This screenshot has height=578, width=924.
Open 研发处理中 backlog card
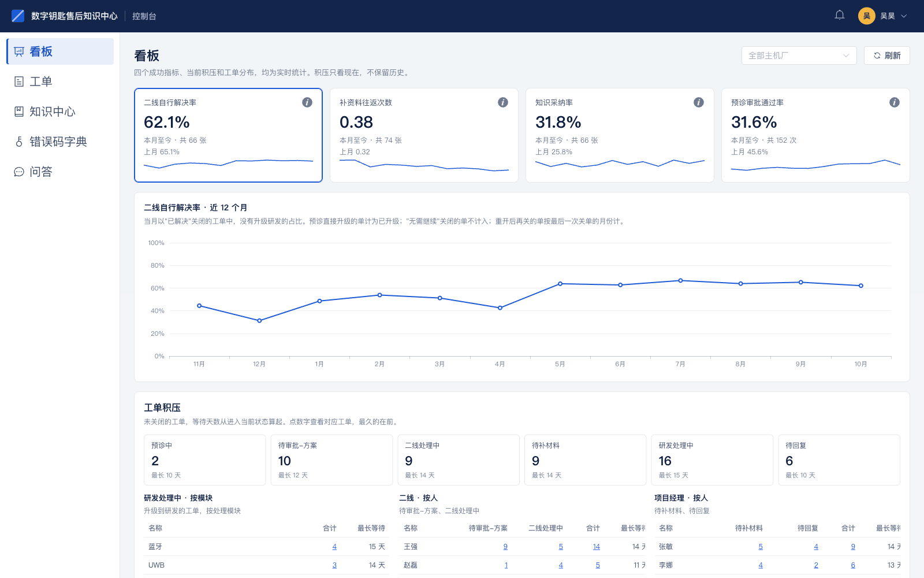click(712, 460)
